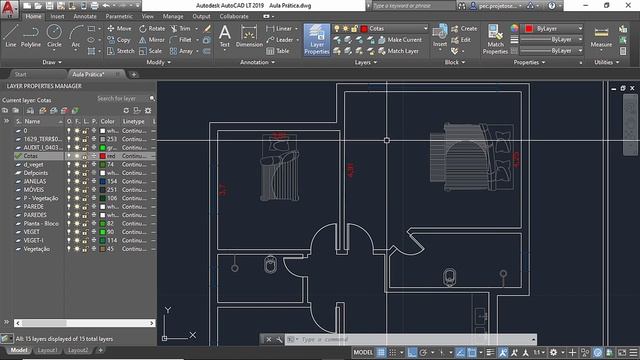Toggle on/off bulb for JANELAS layer

coord(69,181)
